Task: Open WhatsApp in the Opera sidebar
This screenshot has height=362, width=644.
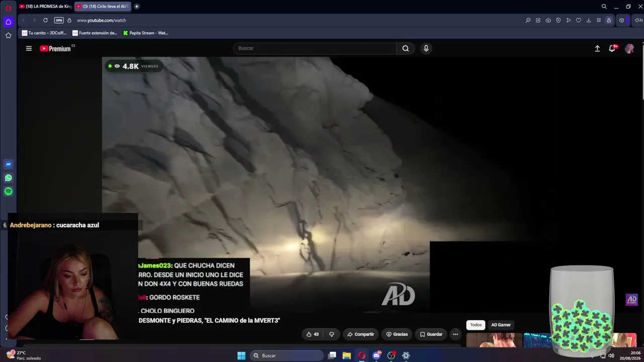Action: pos(8,178)
